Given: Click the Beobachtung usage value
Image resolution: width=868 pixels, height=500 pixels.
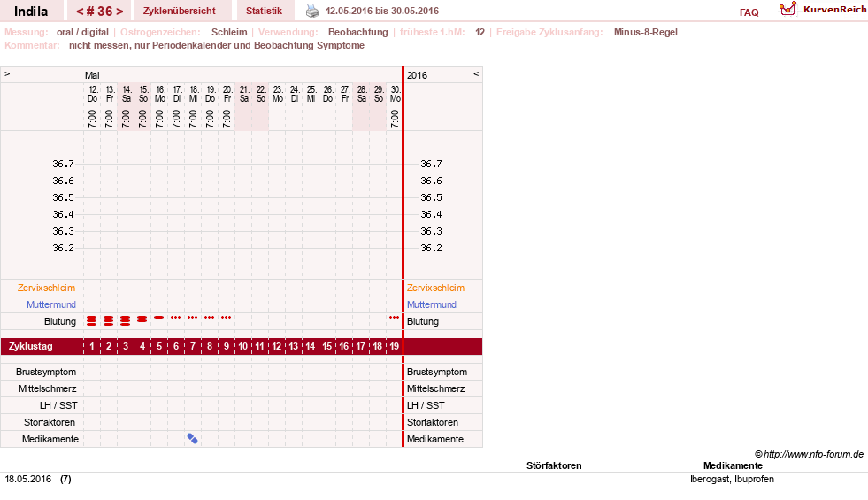Looking at the screenshot, I should coord(358,32).
